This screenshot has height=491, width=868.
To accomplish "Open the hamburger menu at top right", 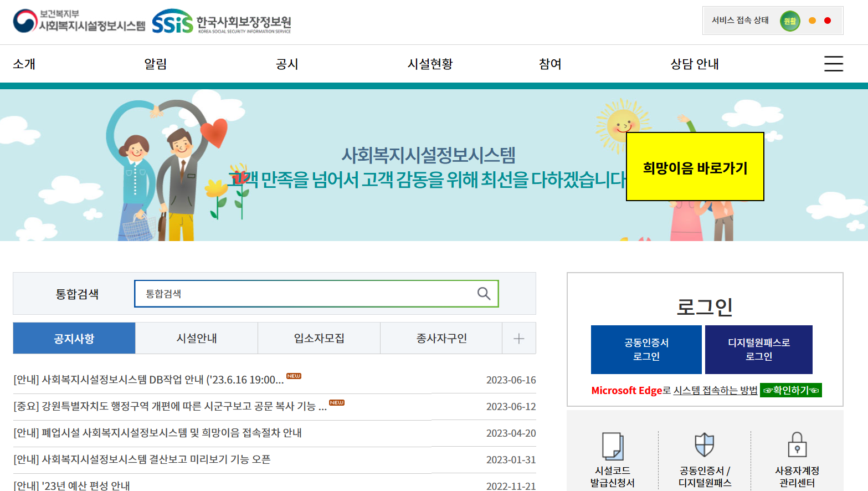I will pos(833,64).
